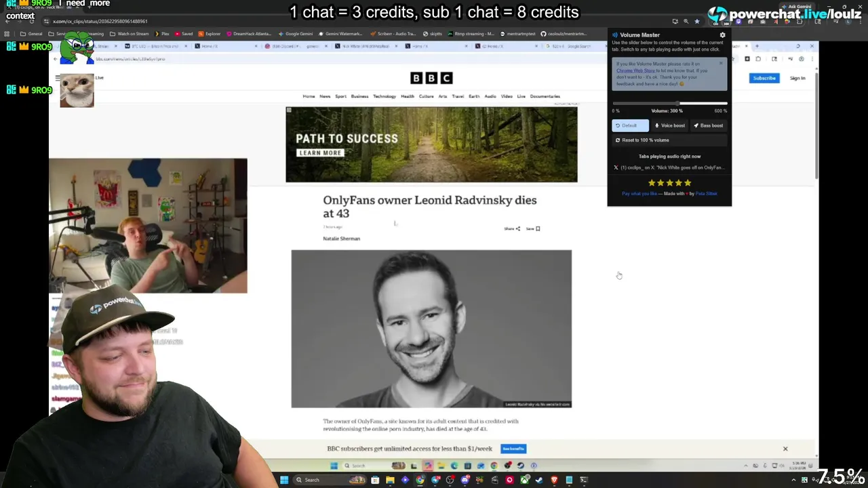Open the Saved bookmark
Image resolution: width=868 pixels, height=488 pixels.
coord(184,33)
